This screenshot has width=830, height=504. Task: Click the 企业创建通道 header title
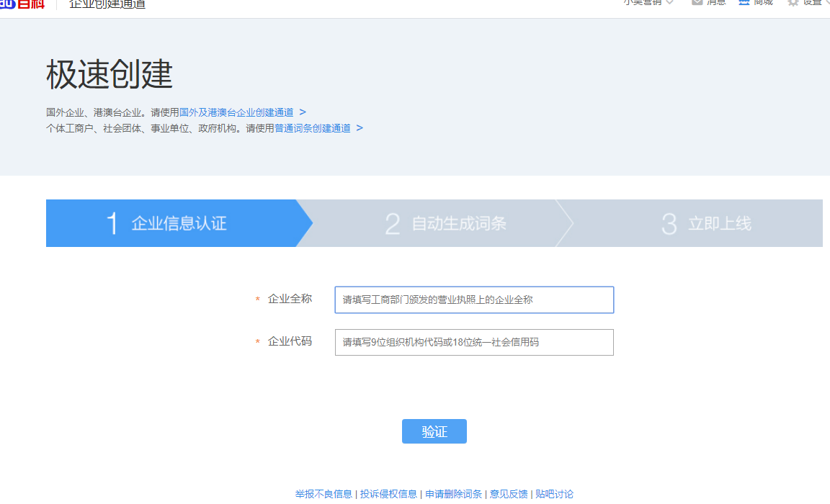(107, 4)
